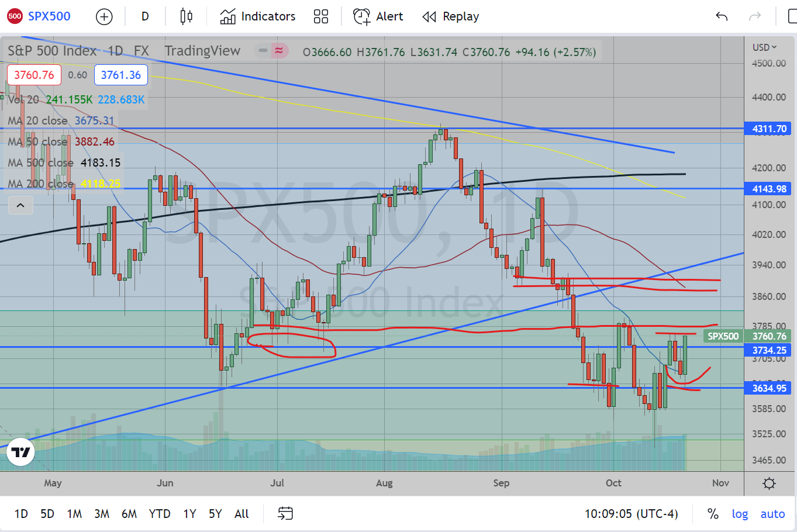Open the D timeframe interval selector
The height and width of the screenshot is (532, 797).
click(x=145, y=16)
